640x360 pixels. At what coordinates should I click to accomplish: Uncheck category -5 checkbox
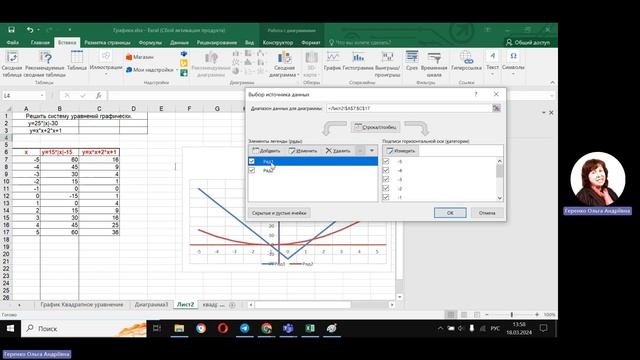point(386,162)
